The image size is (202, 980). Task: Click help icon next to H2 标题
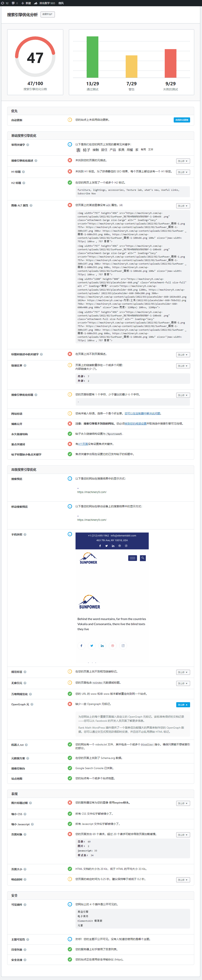tap(24, 183)
